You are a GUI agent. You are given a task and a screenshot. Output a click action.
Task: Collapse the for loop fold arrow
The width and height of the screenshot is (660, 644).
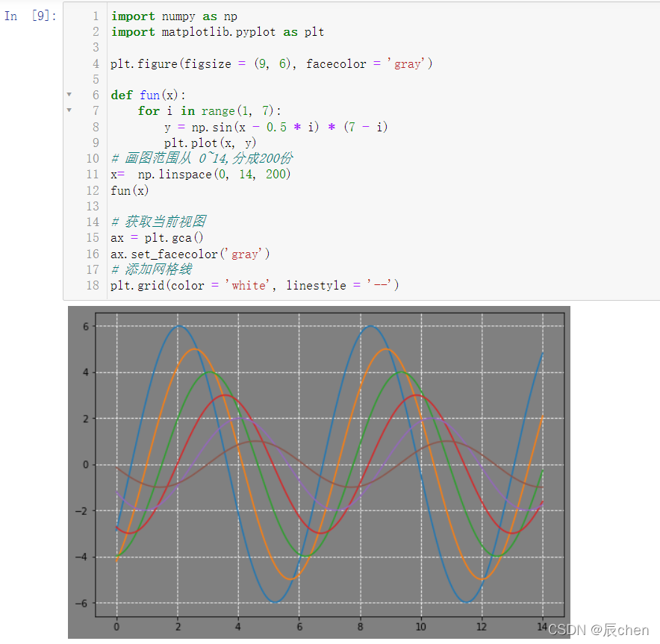click(69, 110)
